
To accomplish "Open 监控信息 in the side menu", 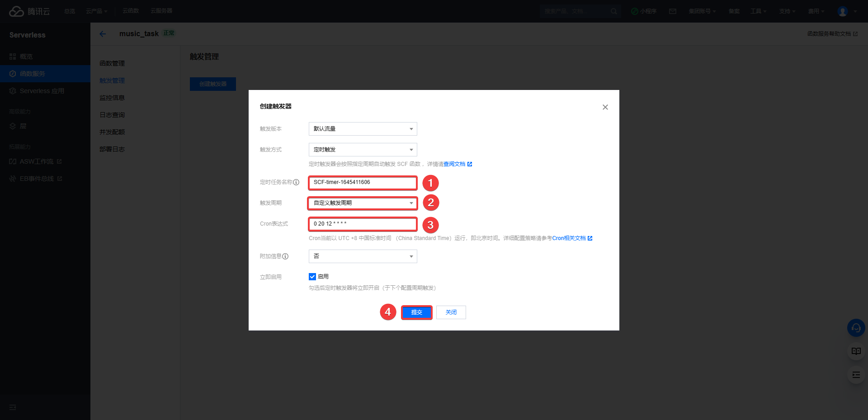I will click(112, 98).
